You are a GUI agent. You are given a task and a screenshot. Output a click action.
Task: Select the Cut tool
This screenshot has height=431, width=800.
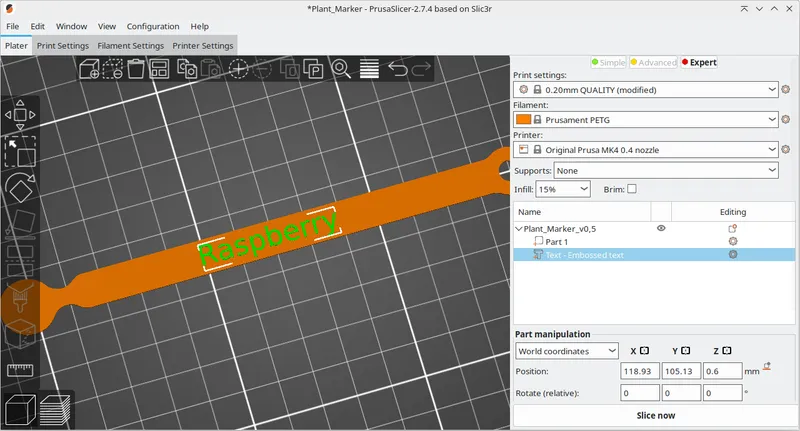(x=20, y=261)
